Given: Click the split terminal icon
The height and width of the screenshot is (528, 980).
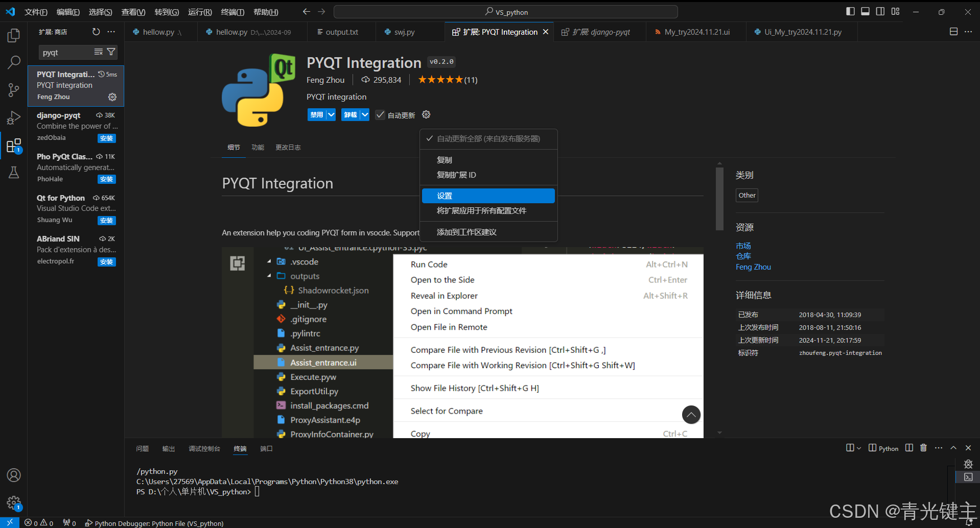Looking at the screenshot, I should click(909, 448).
